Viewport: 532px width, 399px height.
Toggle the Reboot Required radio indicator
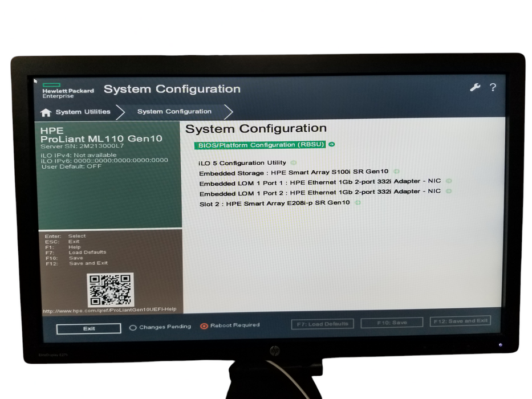click(204, 326)
